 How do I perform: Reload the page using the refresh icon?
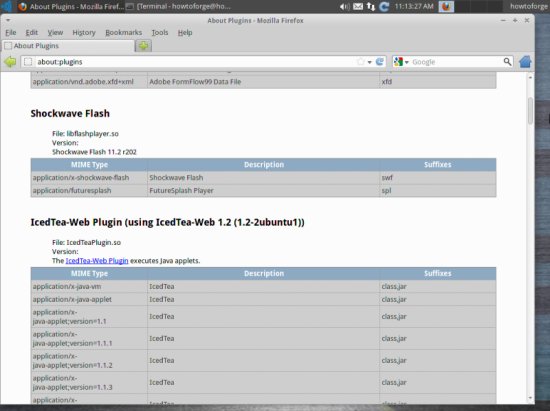click(380, 62)
